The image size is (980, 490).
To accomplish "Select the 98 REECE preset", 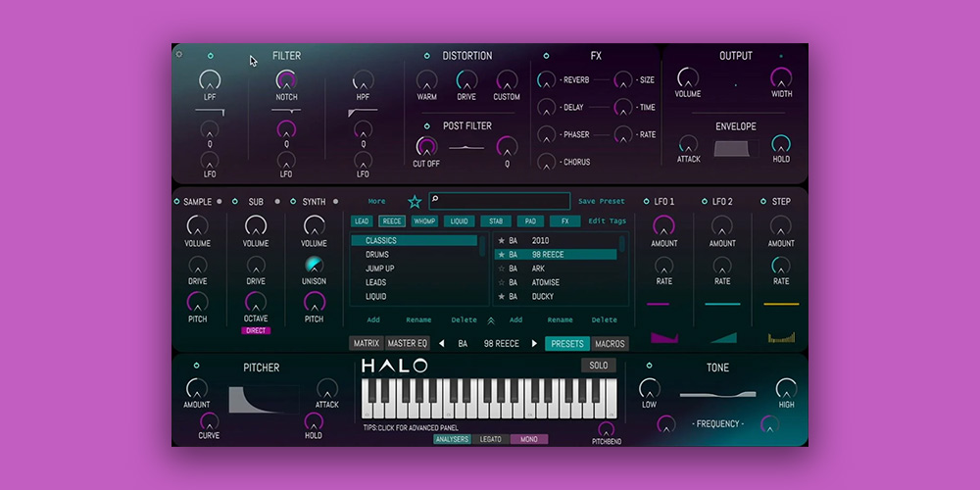I will point(556,255).
